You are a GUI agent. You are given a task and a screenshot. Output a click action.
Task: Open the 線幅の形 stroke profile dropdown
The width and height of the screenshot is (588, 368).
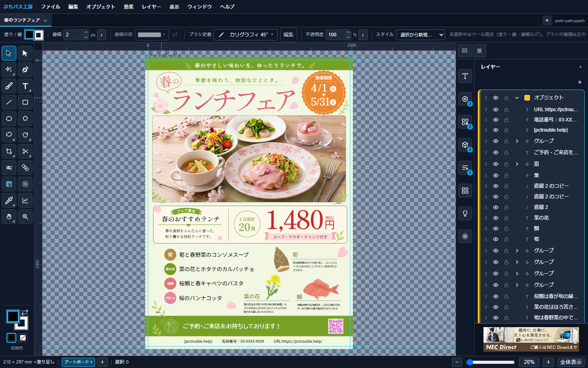pos(151,35)
